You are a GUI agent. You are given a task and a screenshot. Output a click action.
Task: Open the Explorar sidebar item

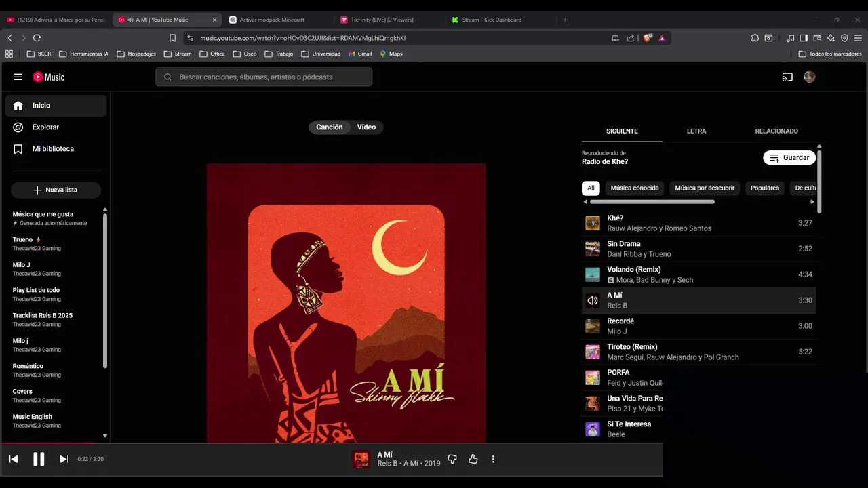click(56, 127)
